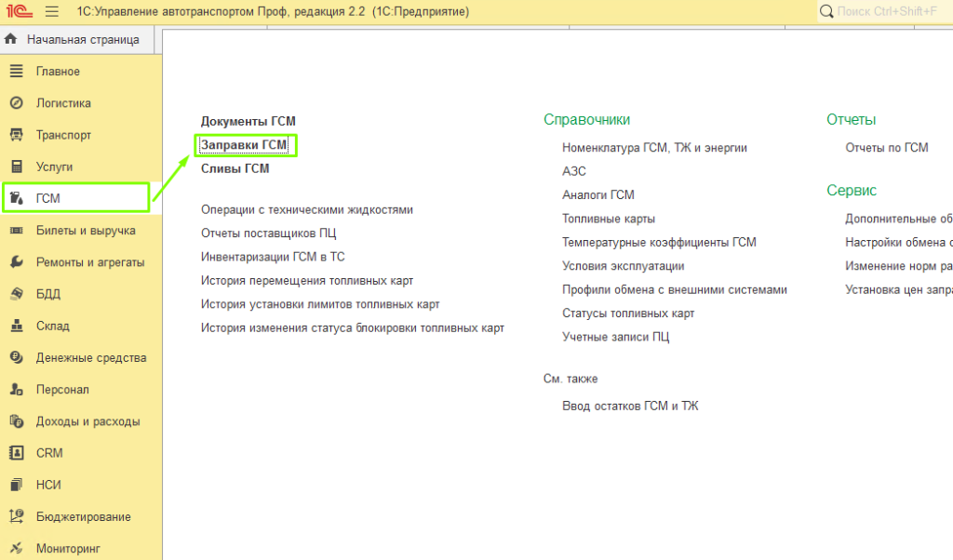Open Отчеты поставщиков ПЦ link
Screen dimensions: 953x560
pos(269,233)
